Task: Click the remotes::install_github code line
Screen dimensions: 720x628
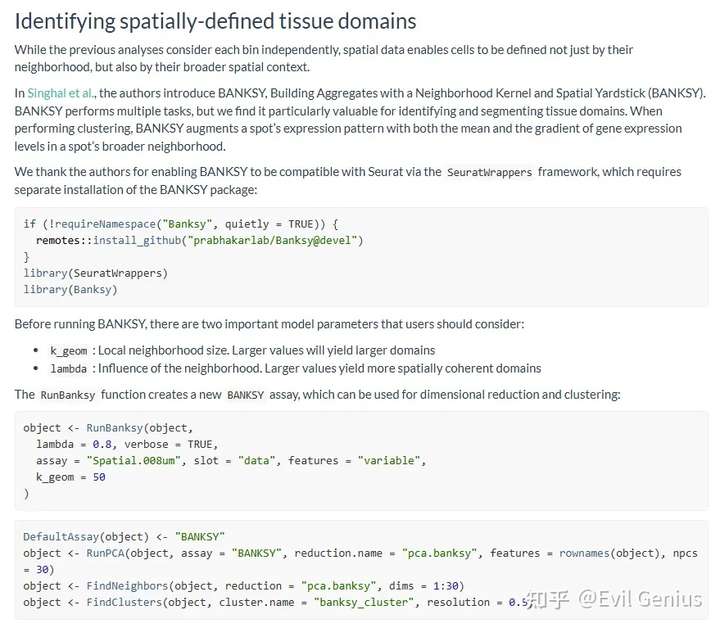Action: pyautogui.click(x=199, y=241)
